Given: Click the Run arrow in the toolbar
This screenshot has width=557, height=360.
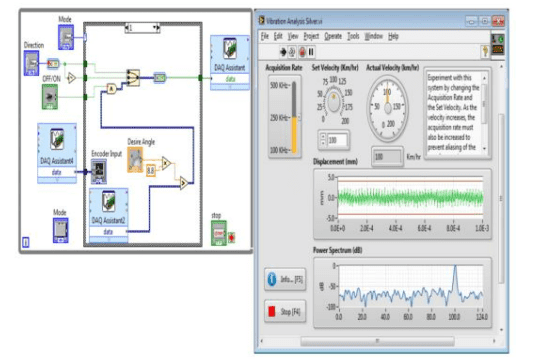Looking at the screenshot, I should point(283,52).
